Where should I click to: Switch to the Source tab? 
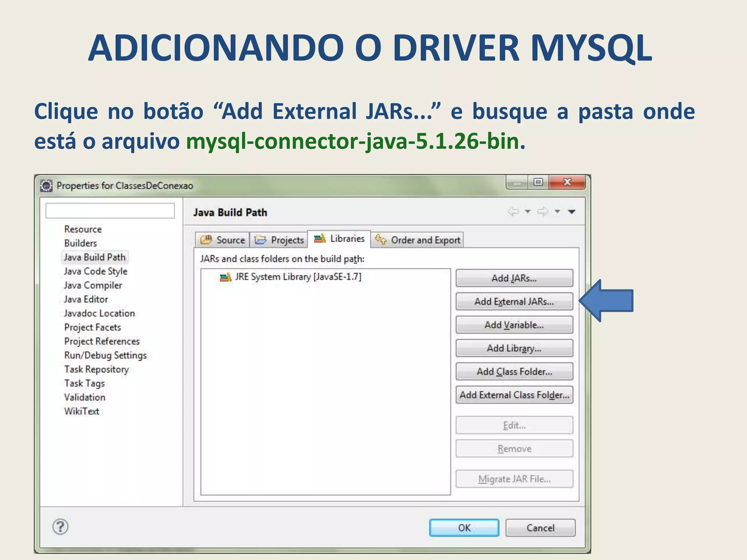[222, 240]
